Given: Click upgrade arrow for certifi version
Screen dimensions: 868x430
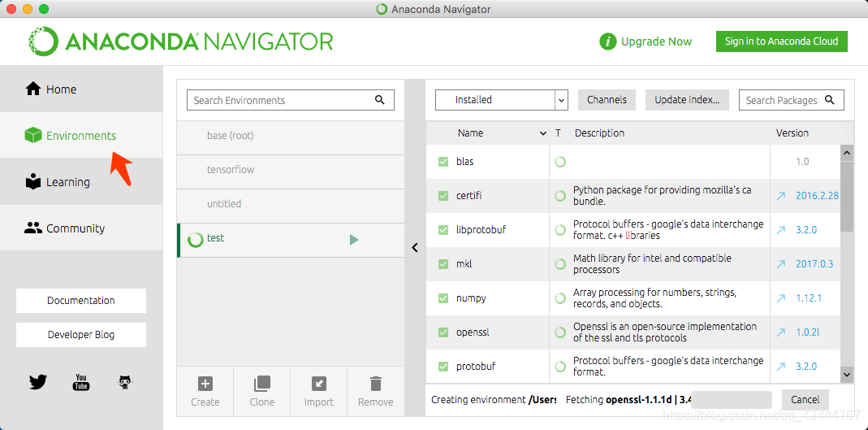Looking at the screenshot, I should 781,196.
